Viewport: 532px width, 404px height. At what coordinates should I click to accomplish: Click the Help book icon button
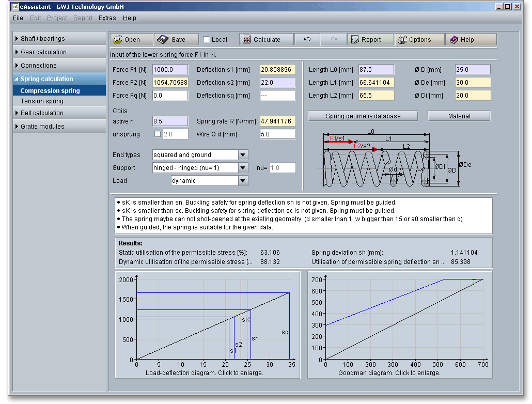coord(471,40)
